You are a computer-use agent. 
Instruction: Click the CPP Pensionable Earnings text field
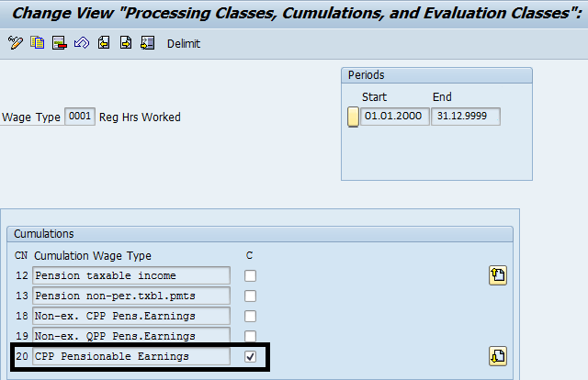click(131, 356)
